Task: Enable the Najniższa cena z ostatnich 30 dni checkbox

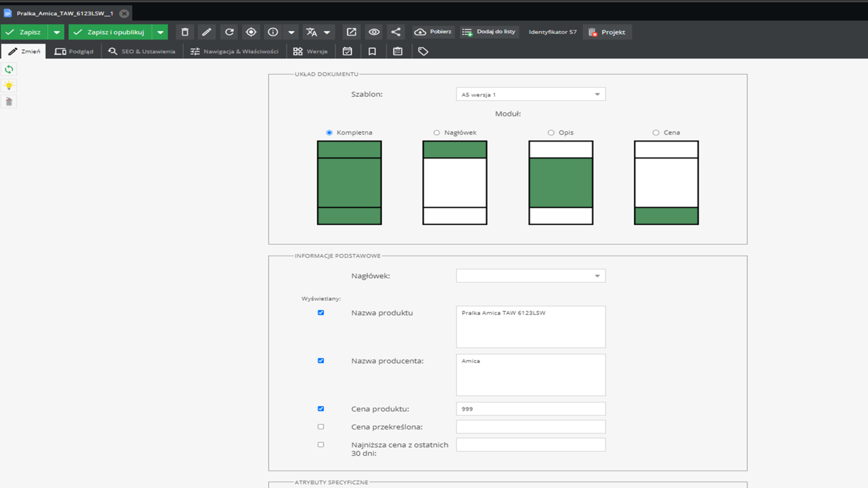Action: click(321, 445)
